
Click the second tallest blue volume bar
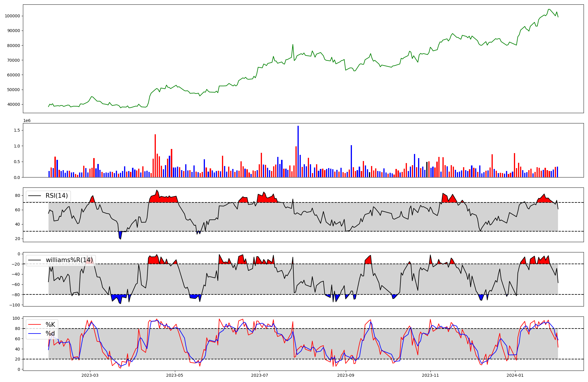coord(351,161)
